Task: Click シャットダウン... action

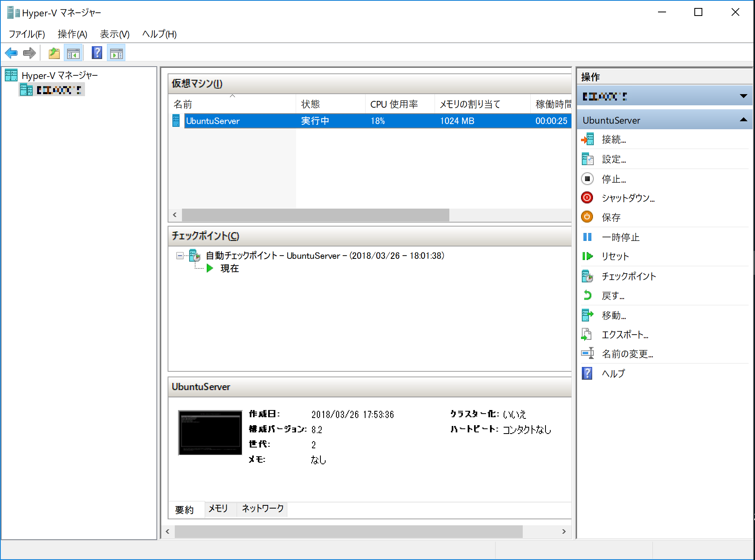Action: coord(628,198)
